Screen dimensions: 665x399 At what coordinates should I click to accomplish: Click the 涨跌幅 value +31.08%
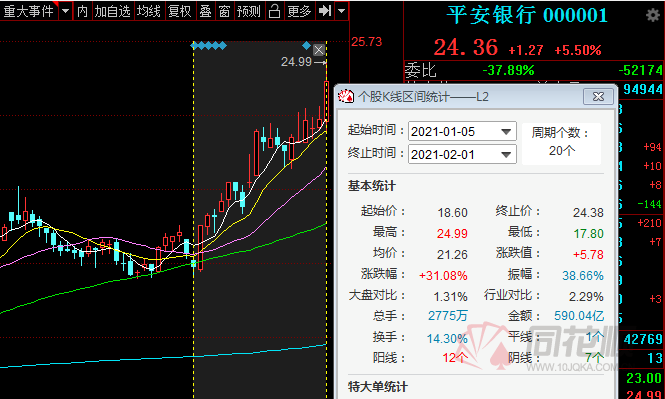pyautogui.click(x=443, y=276)
